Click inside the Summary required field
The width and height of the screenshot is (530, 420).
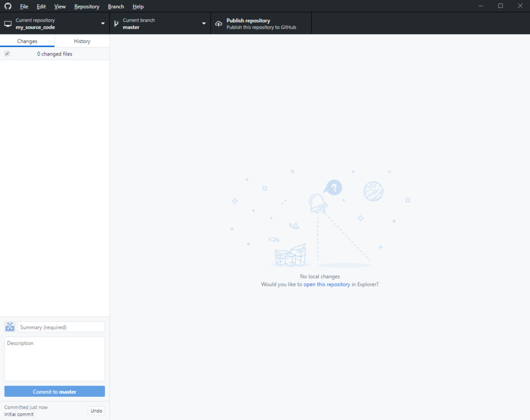click(61, 327)
